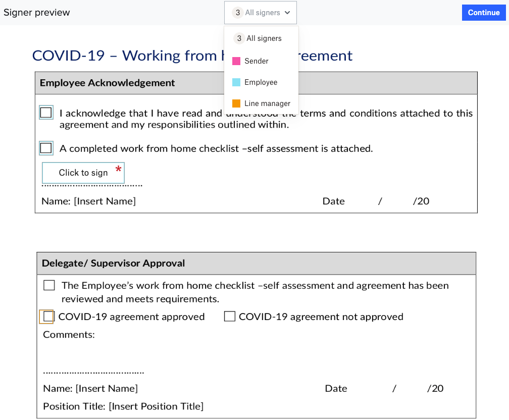Click the cyan Employee color swatch
The height and width of the screenshot is (420, 509).
point(235,82)
